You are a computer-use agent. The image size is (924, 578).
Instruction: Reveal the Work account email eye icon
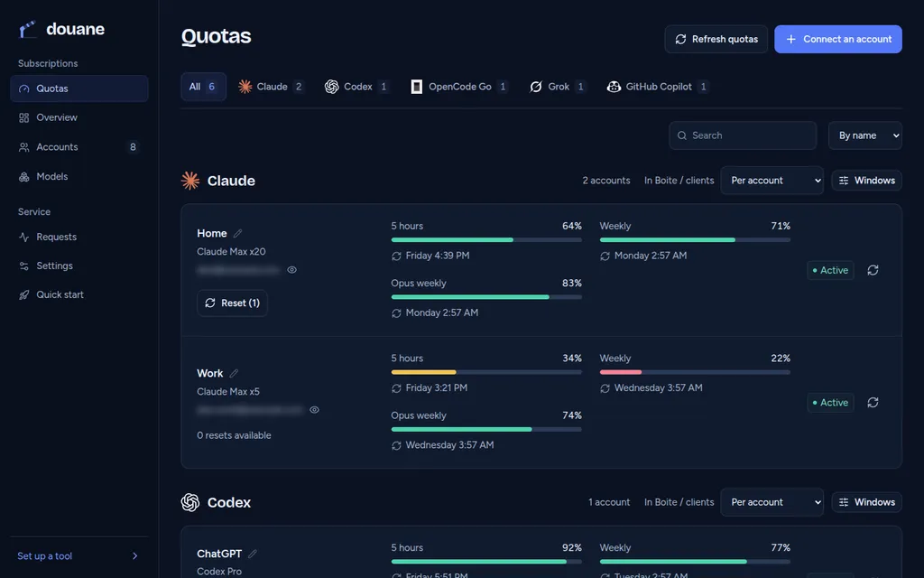point(314,409)
